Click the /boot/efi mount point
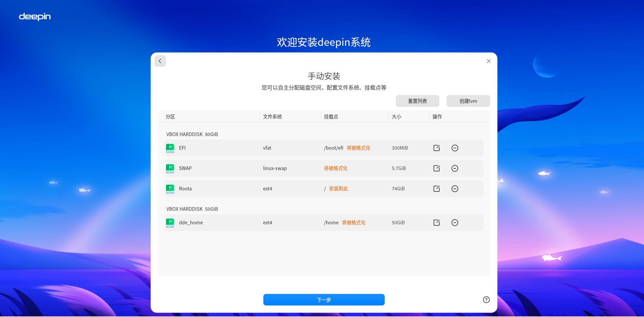644x317 pixels. 334,148
